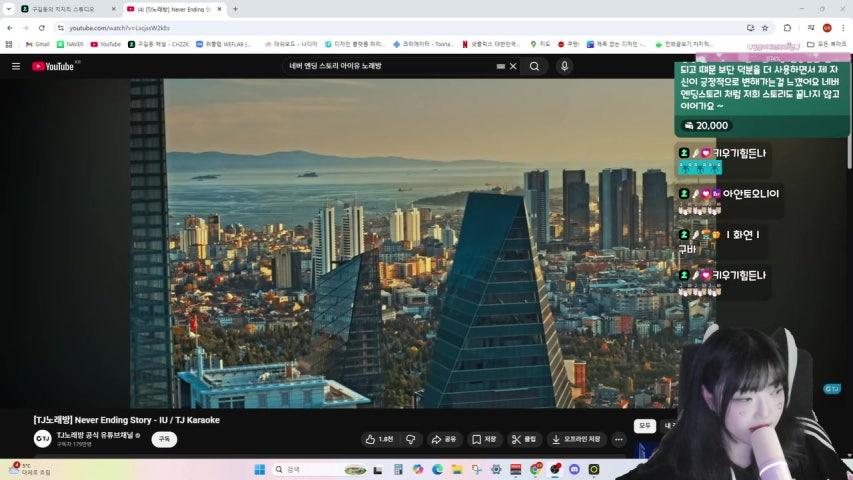Click the 저장 save to playlist button
The width and height of the screenshot is (853, 480).
coord(484,439)
